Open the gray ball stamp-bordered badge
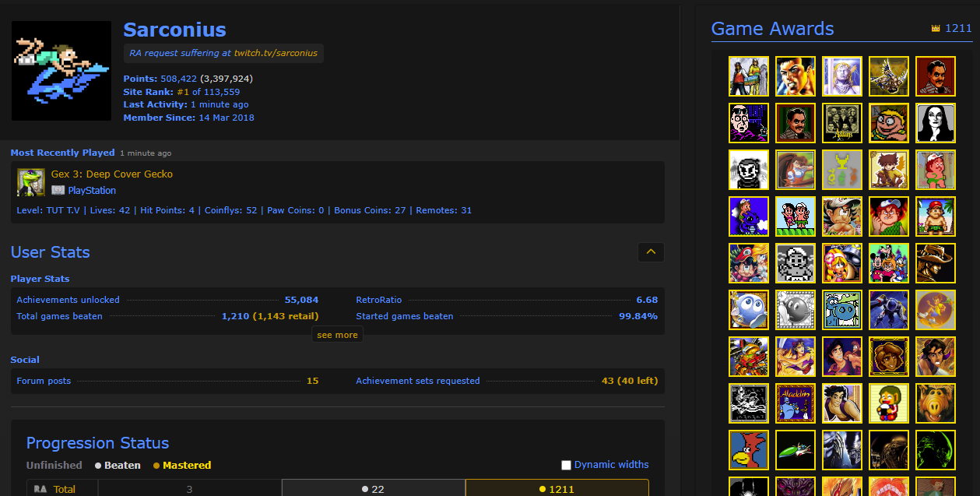This screenshot has height=496, width=980. pyautogui.click(x=796, y=310)
